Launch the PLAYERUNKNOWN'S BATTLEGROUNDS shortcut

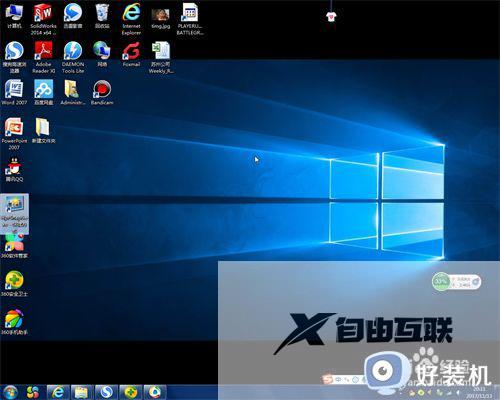tap(190, 19)
